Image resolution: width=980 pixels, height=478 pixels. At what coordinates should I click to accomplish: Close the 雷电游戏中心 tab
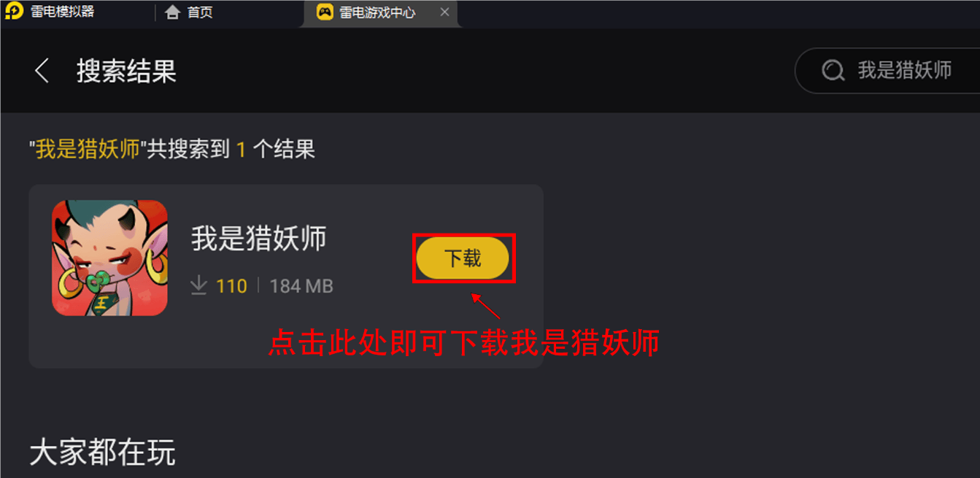[x=445, y=12]
